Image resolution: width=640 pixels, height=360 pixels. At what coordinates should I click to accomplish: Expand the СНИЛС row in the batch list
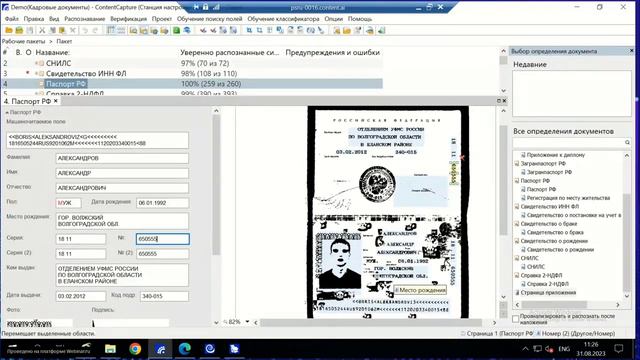36,63
